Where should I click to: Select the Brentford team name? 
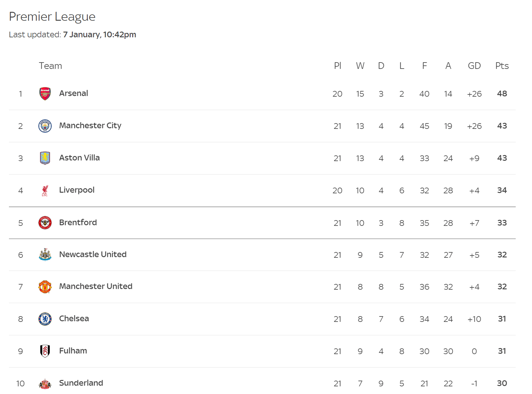tap(78, 222)
